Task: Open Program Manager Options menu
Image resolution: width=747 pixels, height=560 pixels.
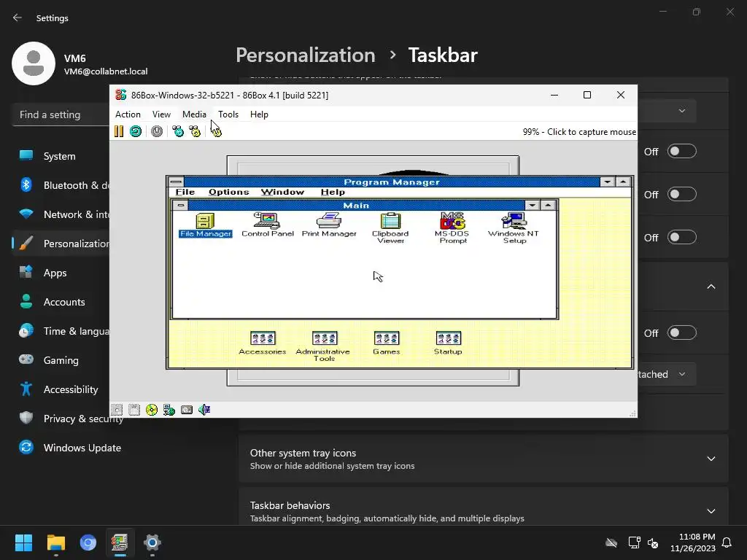Action: pyautogui.click(x=228, y=192)
